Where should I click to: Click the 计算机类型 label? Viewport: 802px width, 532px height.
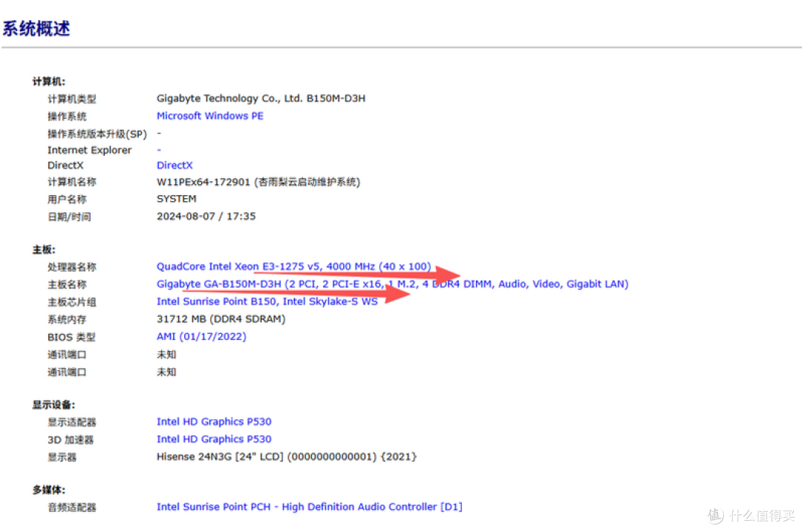click(x=72, y=99)
